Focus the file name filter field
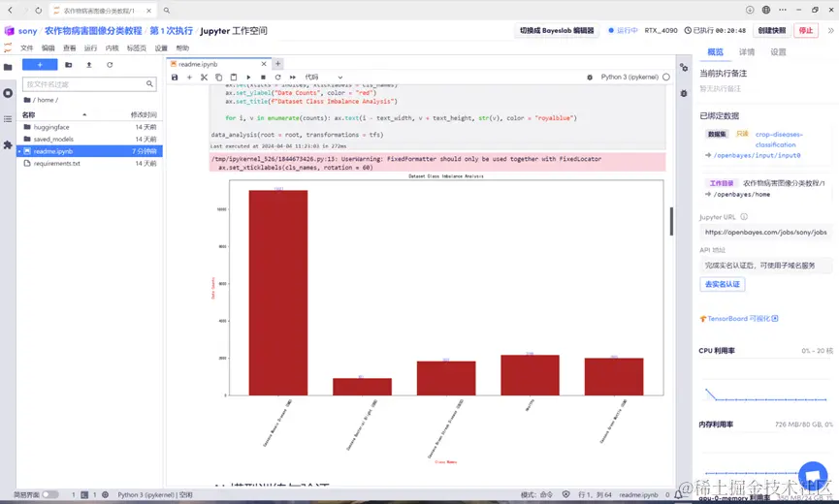 tap(89, 84)
